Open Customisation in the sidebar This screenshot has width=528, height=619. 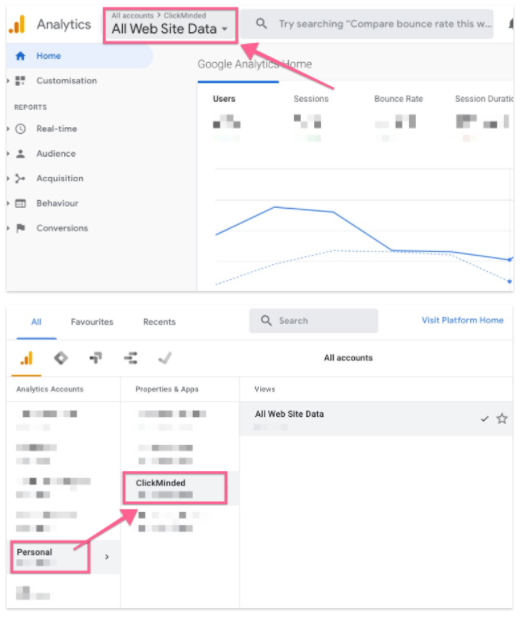coord(67,81)
